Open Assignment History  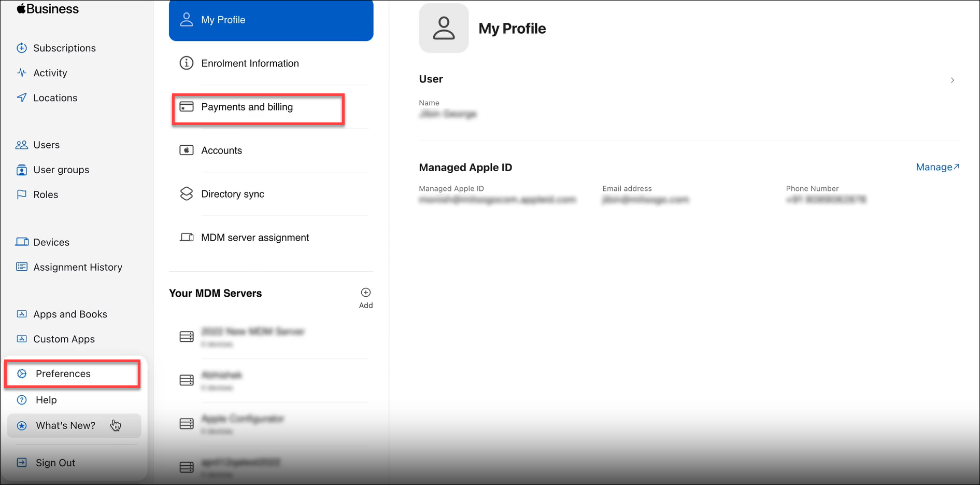click(x=78, y=267)
